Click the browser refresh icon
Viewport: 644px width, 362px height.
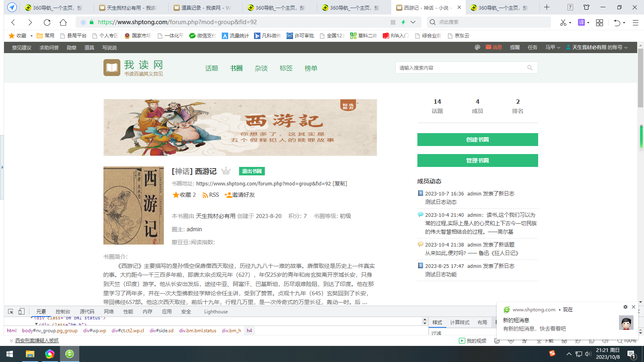47,23
